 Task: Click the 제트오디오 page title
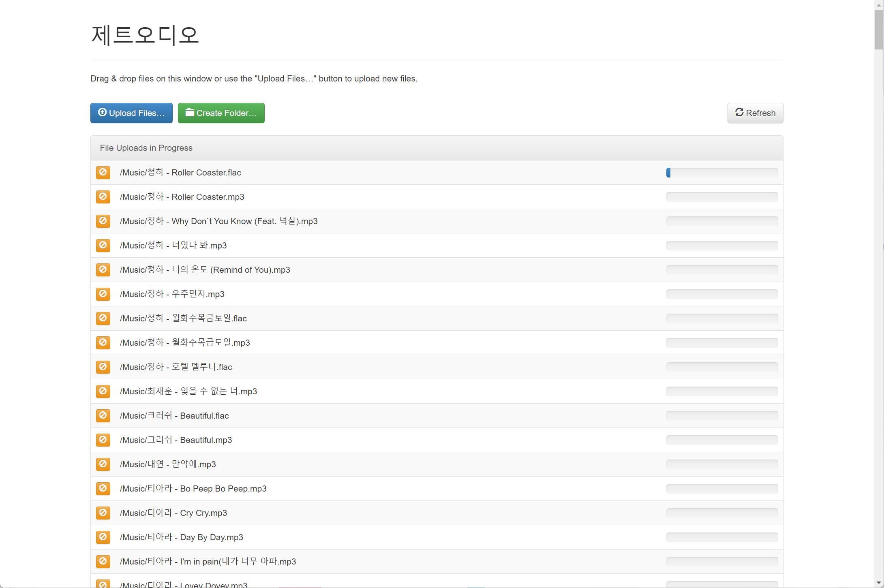(x=145, y=35)
